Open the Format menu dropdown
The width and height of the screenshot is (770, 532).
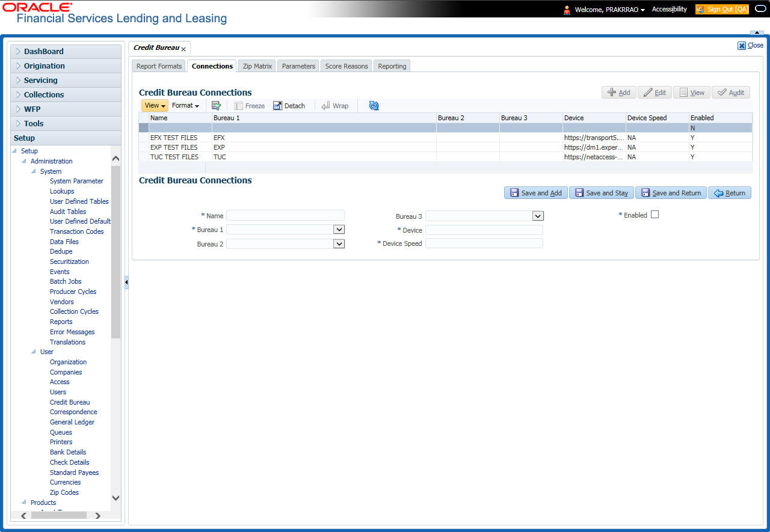(x=185, y=105)
